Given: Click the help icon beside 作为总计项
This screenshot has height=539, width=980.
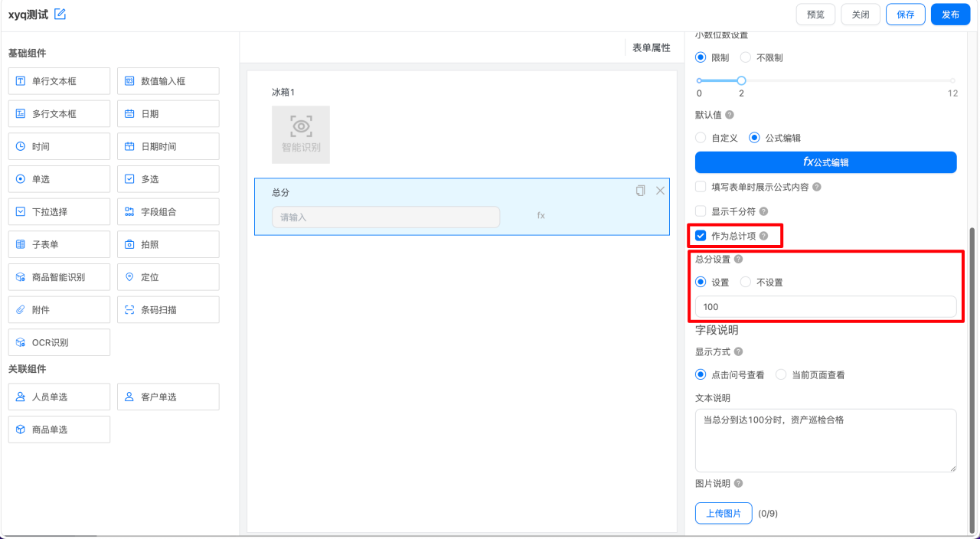Looking at the screenshot, I should (x=763, y=236).
